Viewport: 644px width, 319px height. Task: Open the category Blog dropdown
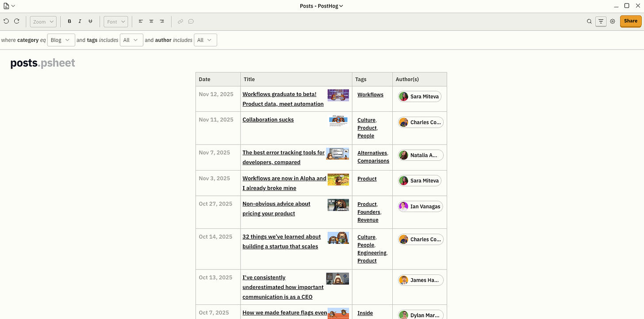[x=61, y=40]
